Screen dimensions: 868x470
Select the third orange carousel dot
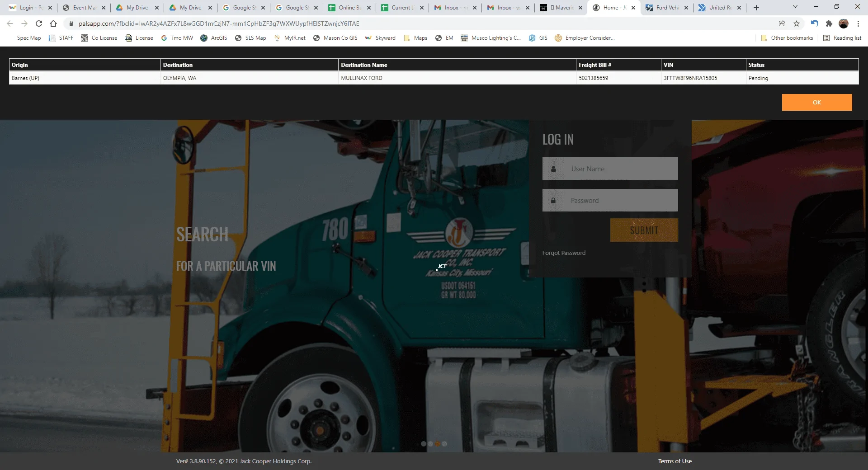[x=438, y=444]
